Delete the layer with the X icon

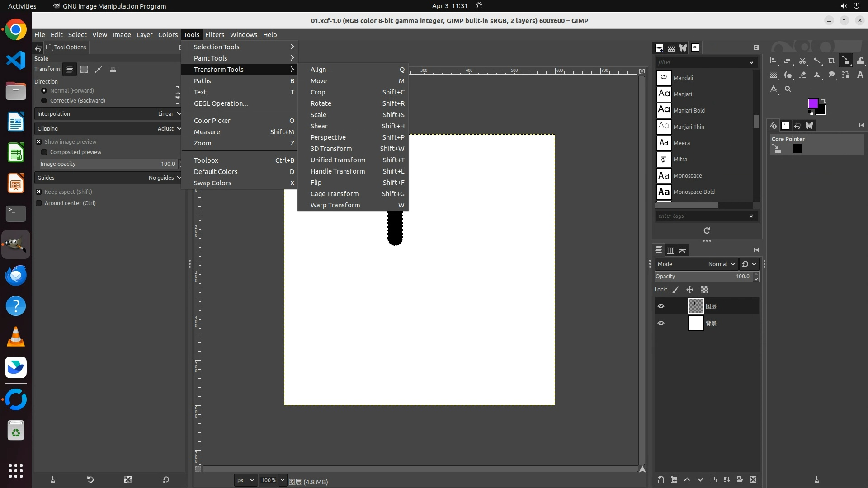(753, 479)
